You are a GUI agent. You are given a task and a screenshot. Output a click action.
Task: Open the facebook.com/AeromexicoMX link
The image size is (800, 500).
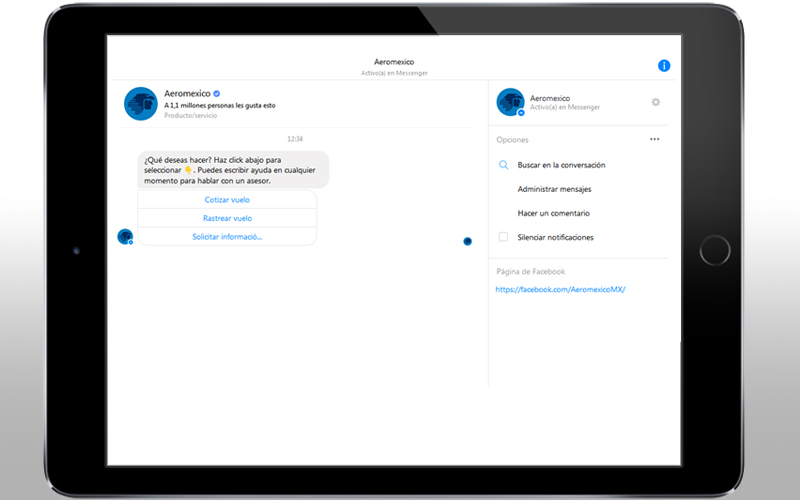click(560, 289)
